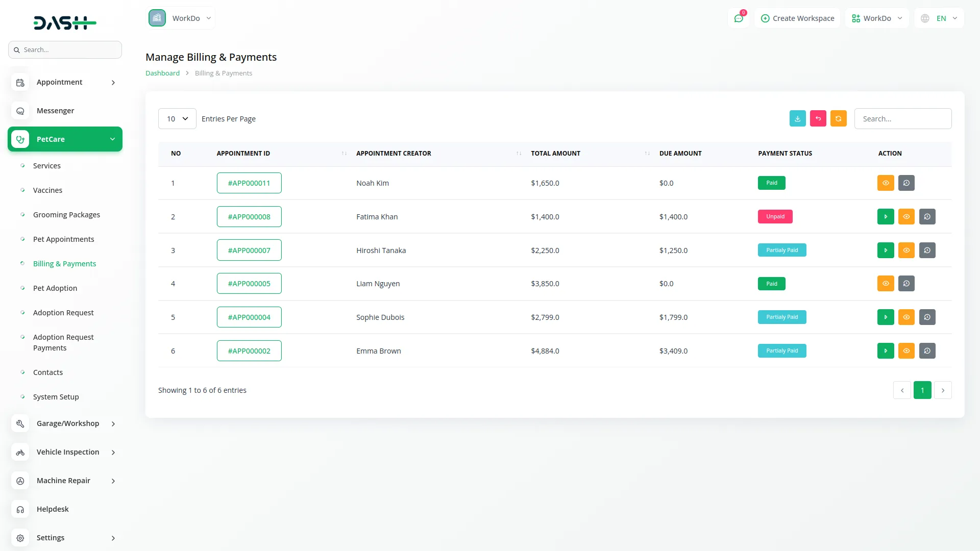Click the teal download export icon

797,118
